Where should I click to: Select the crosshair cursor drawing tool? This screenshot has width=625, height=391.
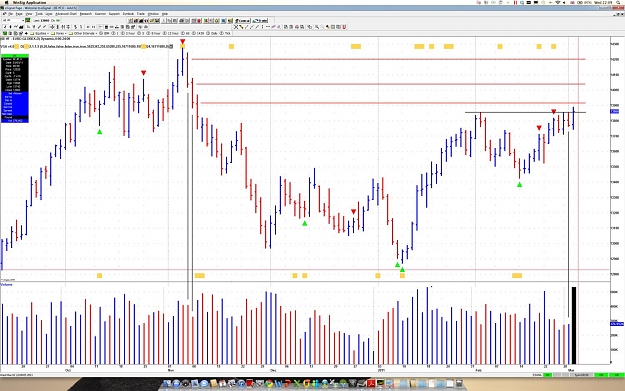(236, 27)
